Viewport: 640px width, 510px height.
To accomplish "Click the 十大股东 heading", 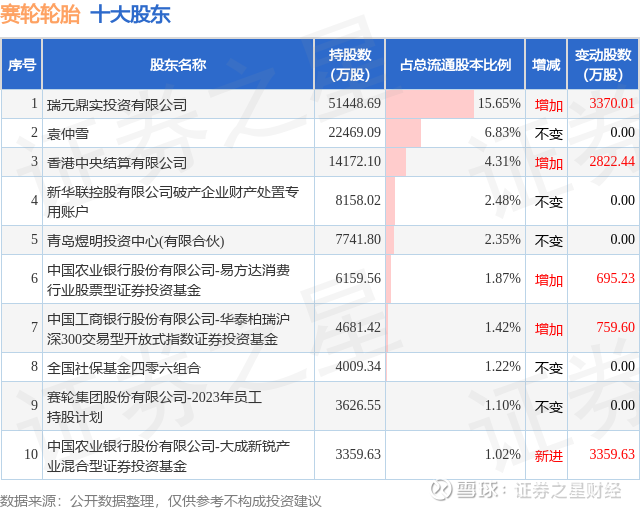I will 131,15.
